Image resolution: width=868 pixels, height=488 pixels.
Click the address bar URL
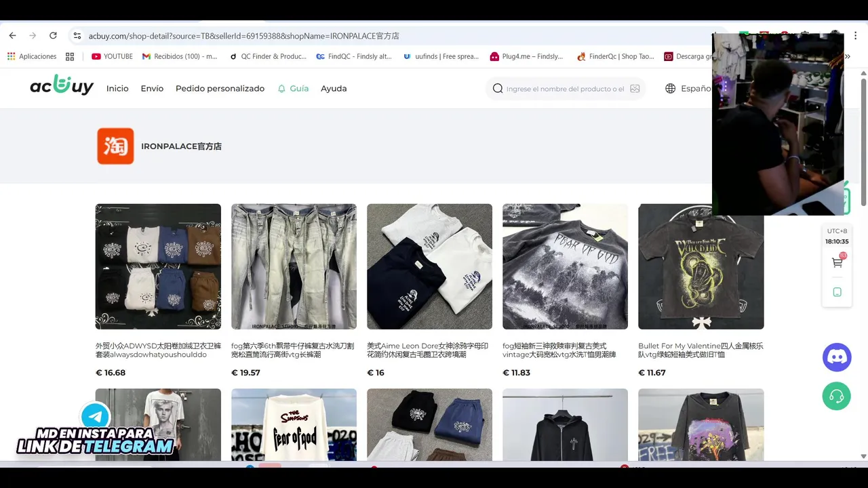244,36
